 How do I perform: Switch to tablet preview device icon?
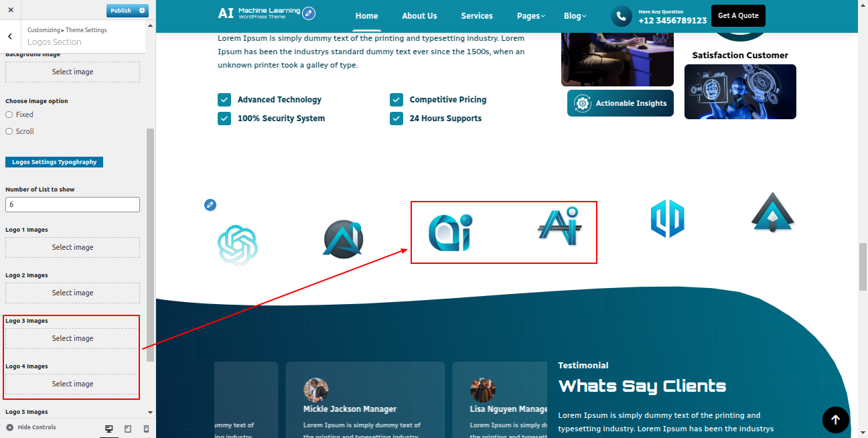click(128, 428)
